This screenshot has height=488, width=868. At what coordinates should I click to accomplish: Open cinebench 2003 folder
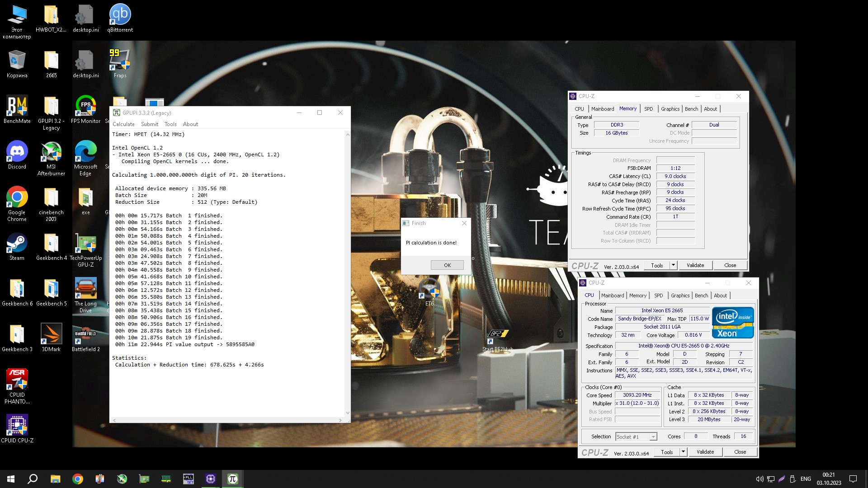pyautogui.click(x=51, y=204)
